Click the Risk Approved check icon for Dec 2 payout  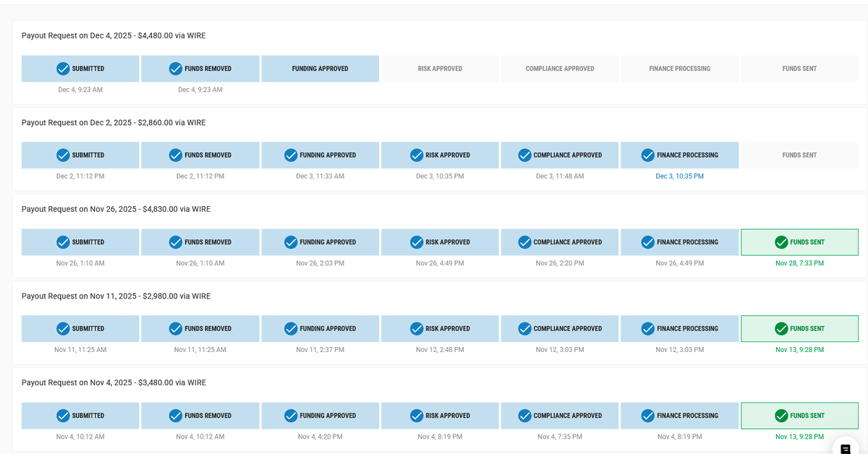tap(417, 155)
